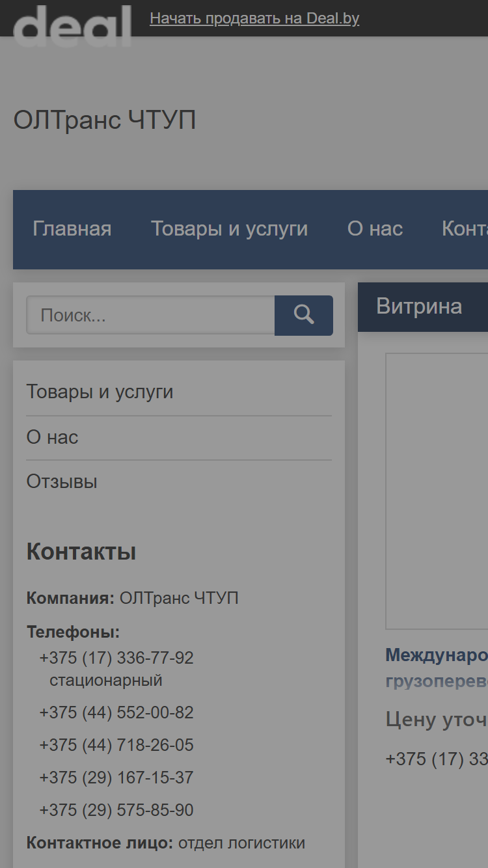The image size is (488, 868).
Task: Open the product image thumbnail in Витрина
Action: [437, 491]
